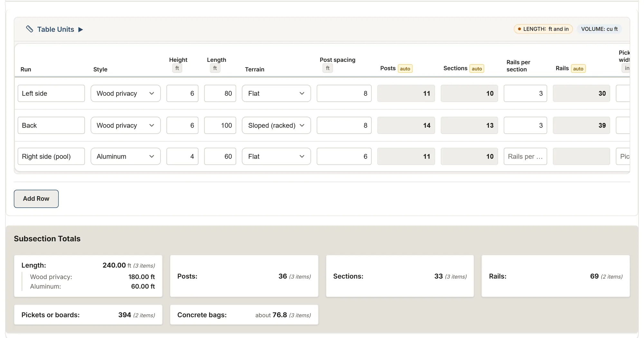Viewport: 644px width, 338px height.
Task: Click the ft unit tag under Post spacing
Action: (327, 68)
